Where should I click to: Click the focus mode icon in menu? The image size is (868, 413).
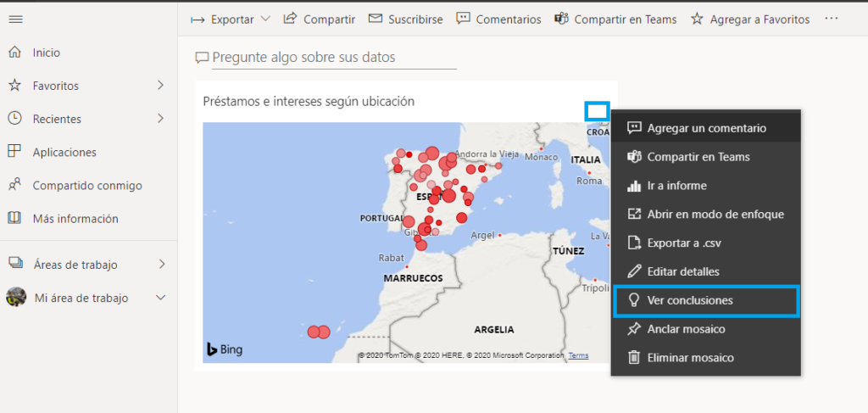[634, 215]
